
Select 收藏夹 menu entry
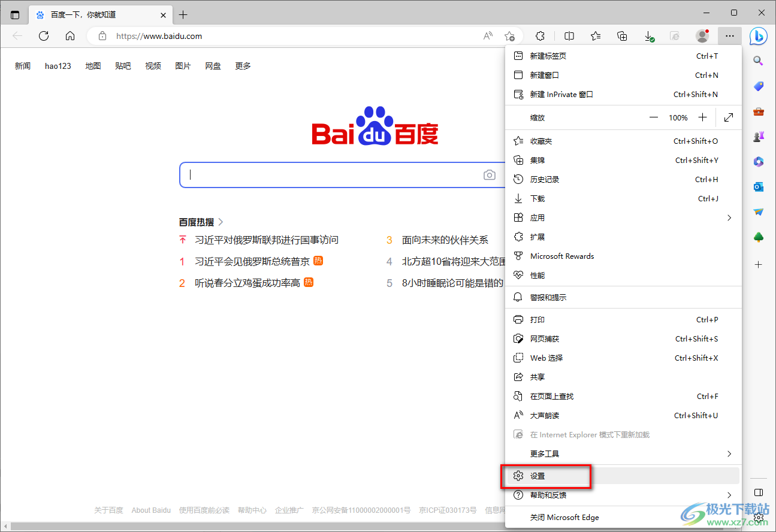[623, 141]
